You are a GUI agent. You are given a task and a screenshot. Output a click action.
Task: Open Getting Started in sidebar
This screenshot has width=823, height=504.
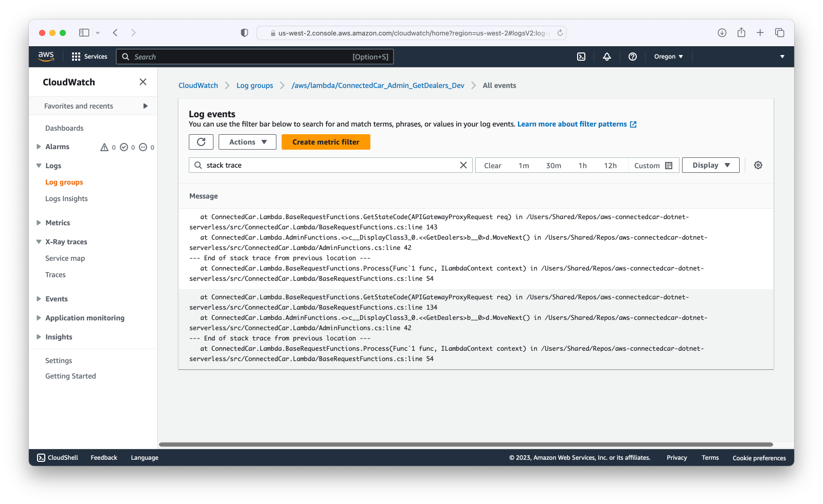(70, 376)
